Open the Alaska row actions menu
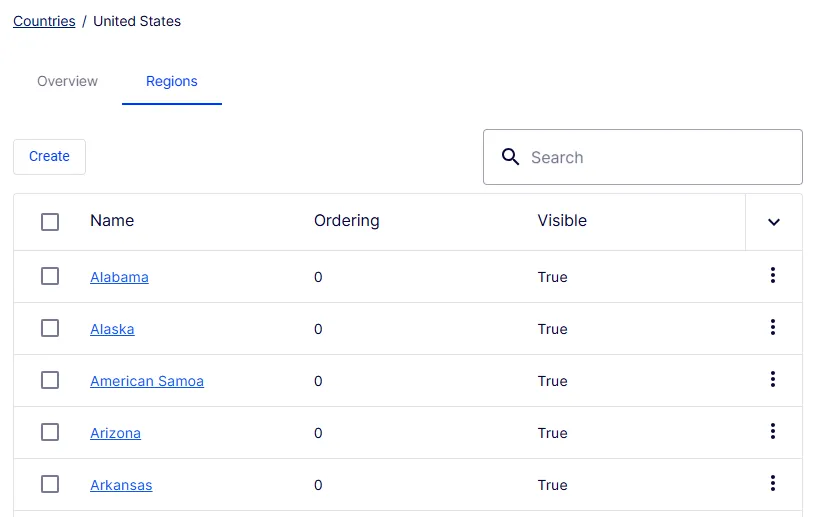Viewport: 813px width, 517px height. pyautogui.click(x=773, y=327)
